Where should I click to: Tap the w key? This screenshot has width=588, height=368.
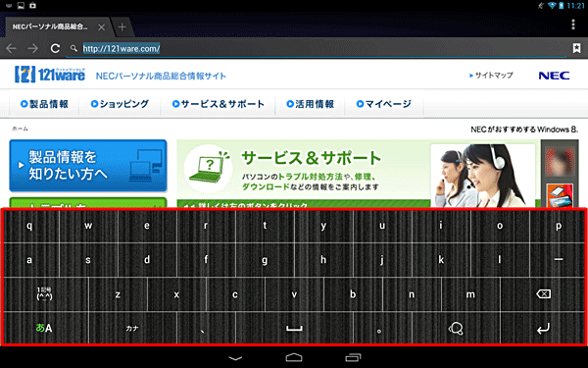point(88,226)
